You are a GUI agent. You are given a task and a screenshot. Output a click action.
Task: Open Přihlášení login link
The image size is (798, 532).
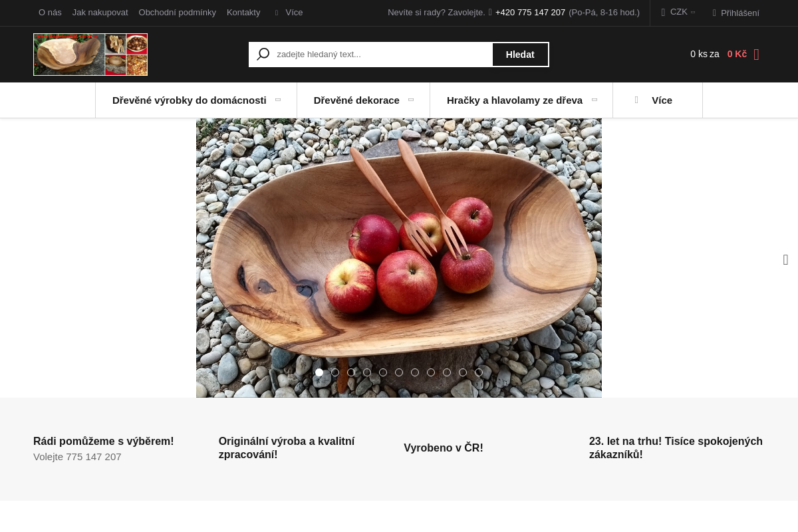pyautogui.click(x=739, y=13)
